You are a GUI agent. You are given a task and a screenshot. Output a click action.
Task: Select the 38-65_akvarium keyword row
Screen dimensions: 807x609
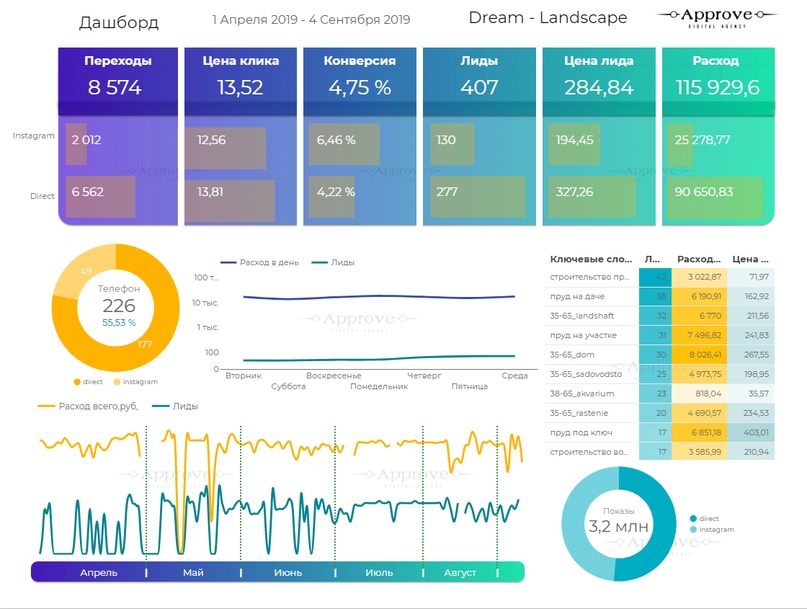point(659,394)
